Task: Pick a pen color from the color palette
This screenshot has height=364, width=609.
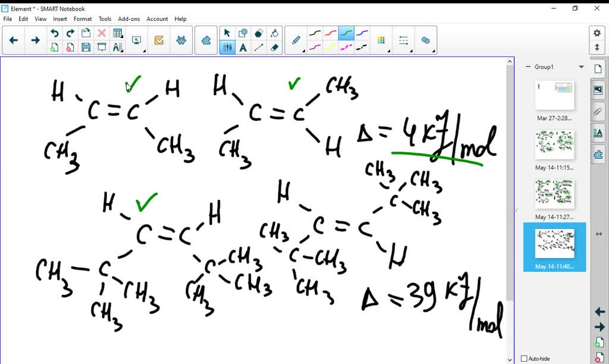Action: (x=381, y=39)
